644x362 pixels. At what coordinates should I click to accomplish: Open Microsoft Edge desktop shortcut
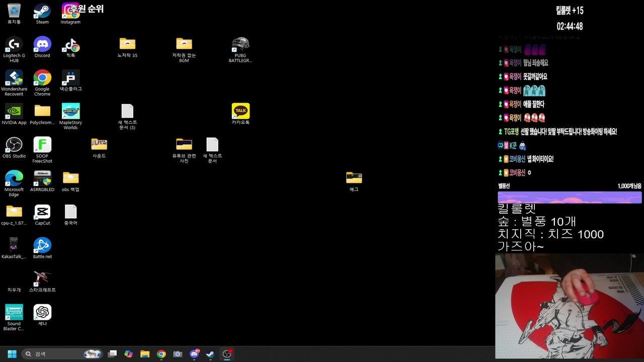(14, 184)
